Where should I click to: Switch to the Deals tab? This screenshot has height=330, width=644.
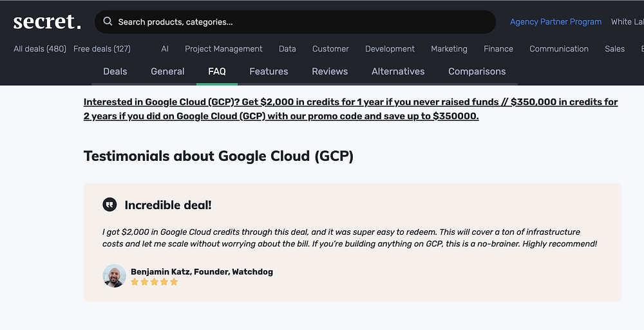tap(115, 71)
